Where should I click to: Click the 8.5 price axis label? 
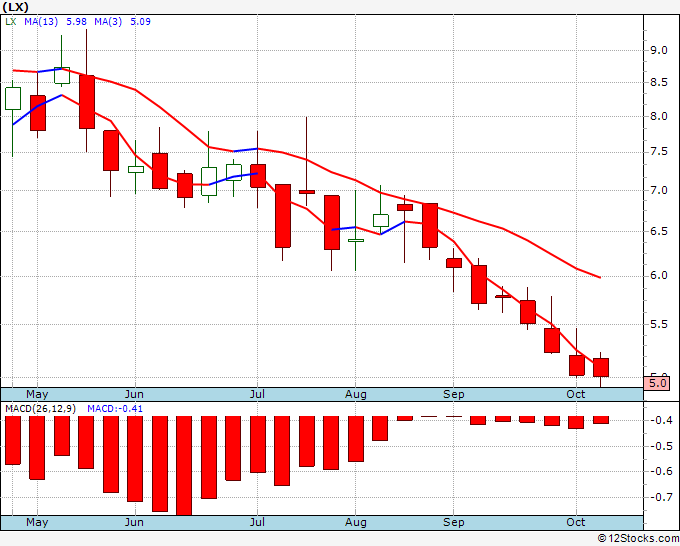point(658,82)
